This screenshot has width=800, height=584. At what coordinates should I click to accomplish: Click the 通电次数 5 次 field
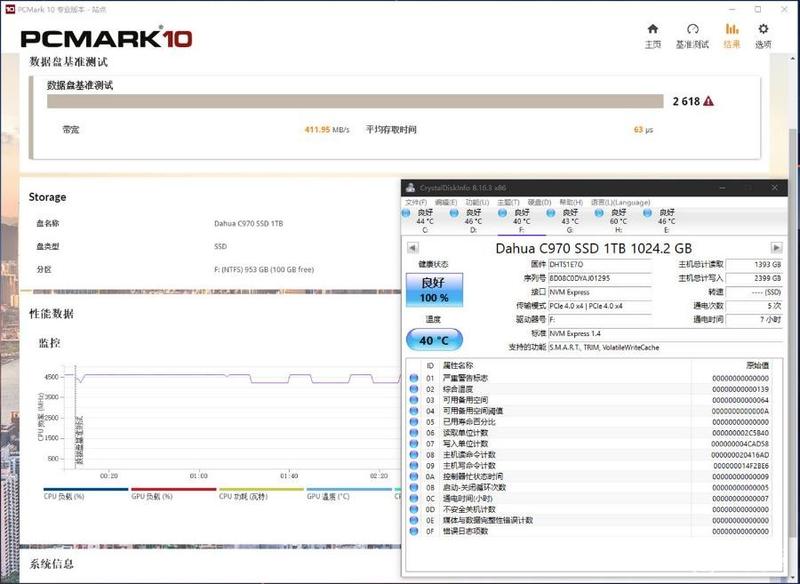pos(754,306)
